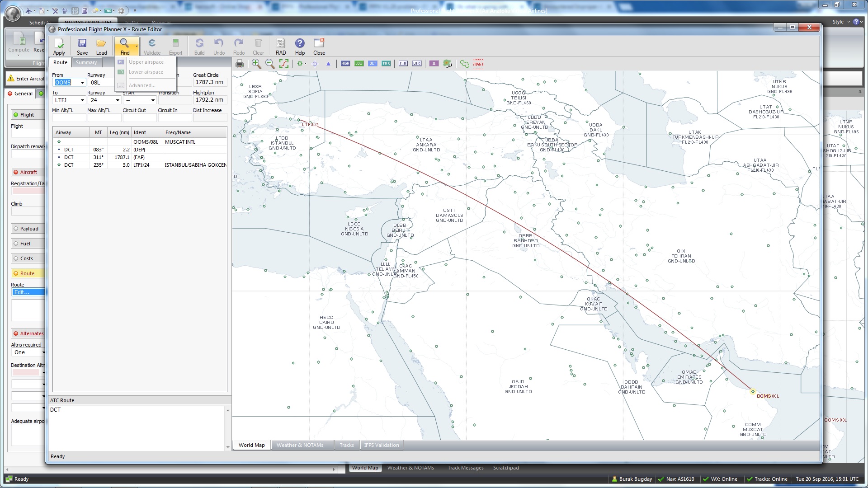Click the Edit... route button

[28, 292]
